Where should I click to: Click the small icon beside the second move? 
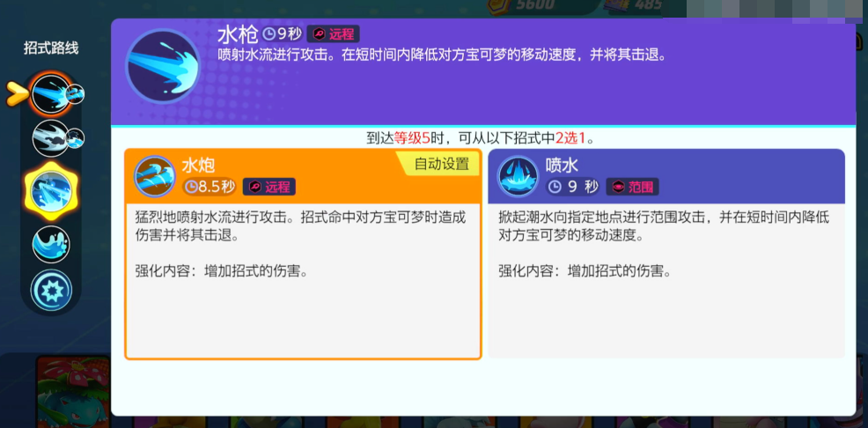pyautogui.click(x=76, y=138)
